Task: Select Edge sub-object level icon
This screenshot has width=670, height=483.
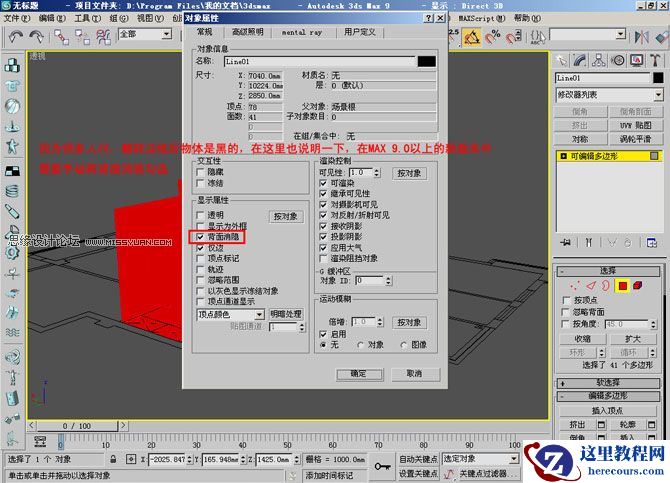Action: pyautogui.click(x=591, y=286)
